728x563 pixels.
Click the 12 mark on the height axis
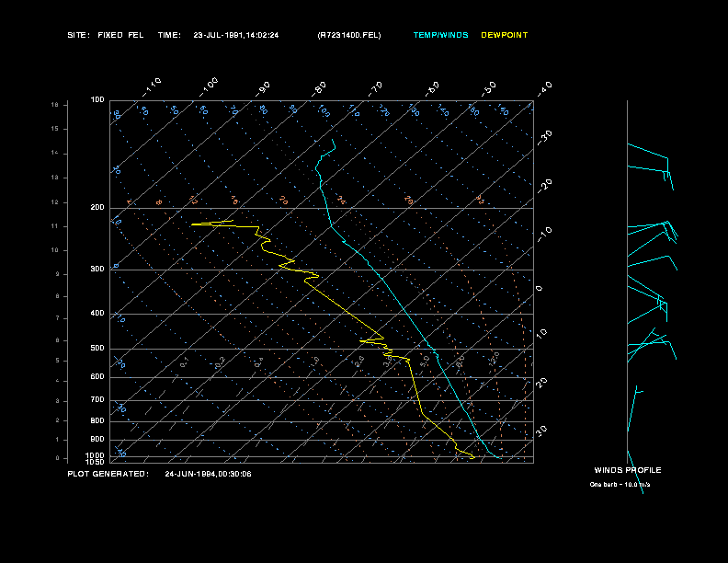[x=55, y=202]
